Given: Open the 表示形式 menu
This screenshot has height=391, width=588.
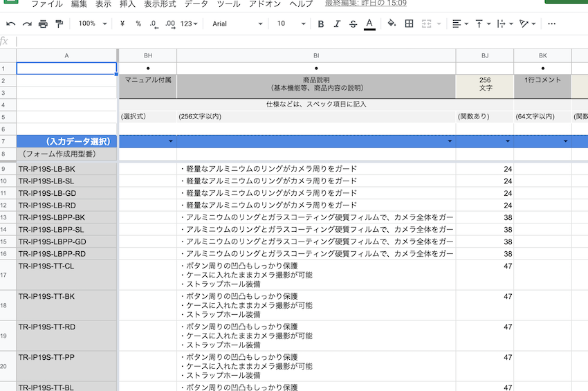Looking at the screenshot, I should [160, 4].
